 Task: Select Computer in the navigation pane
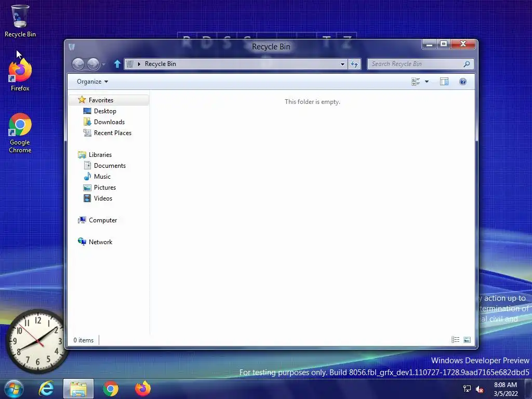[103, 220]
